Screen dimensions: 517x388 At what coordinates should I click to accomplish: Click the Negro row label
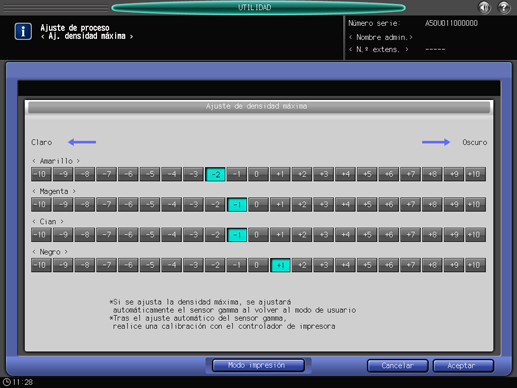(50, 252)
